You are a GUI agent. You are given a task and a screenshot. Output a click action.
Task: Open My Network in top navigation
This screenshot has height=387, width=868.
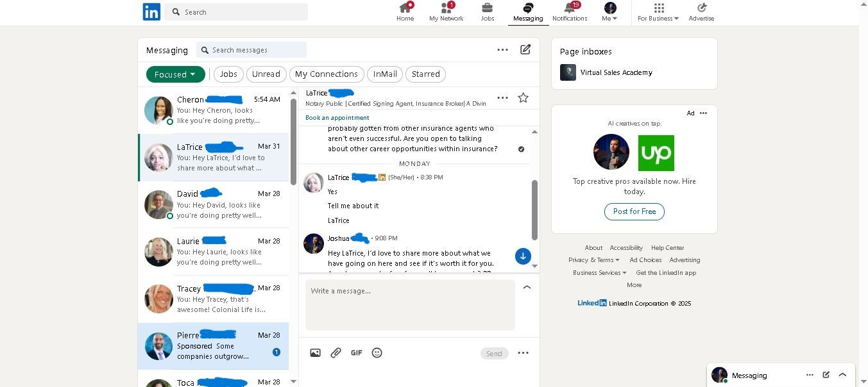[x=447, y=12]
